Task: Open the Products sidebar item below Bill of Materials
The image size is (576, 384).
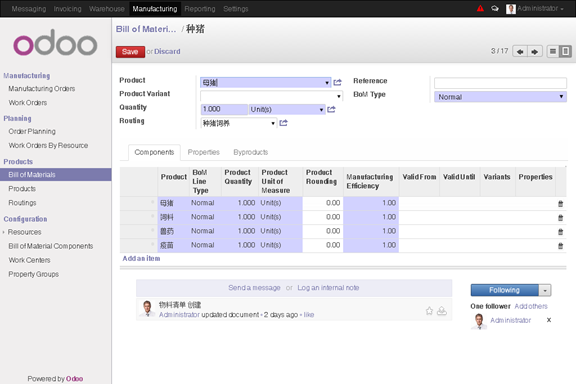Action: pos(22,189)
